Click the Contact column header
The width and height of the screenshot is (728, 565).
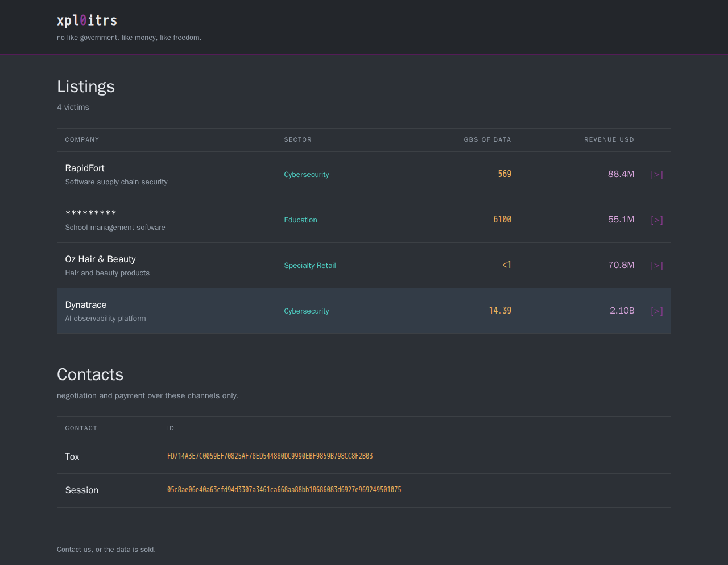tap(81, 428)
